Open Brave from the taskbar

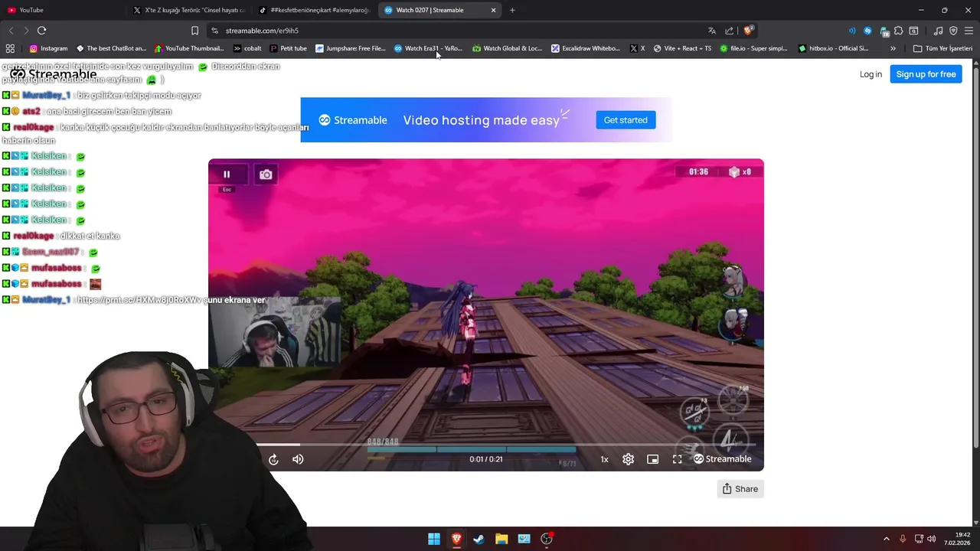pos(456,539)
